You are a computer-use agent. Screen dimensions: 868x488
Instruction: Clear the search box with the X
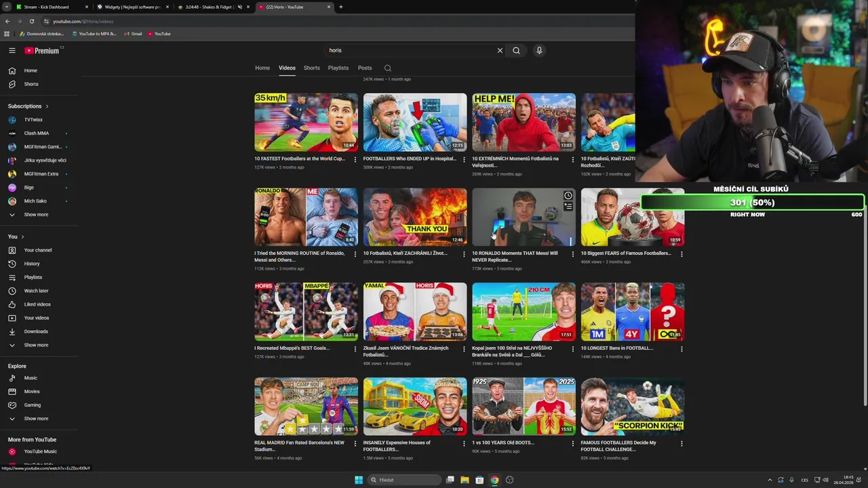click(x=500, y=50)
